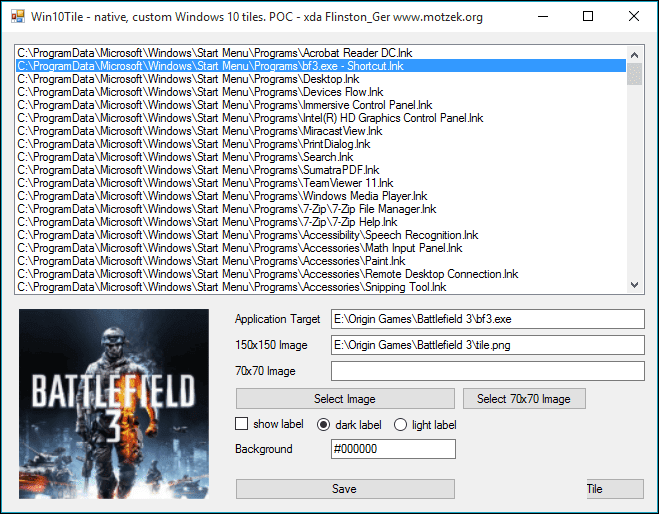The height and width of the screenshot is (514, 659).
Task: Click the list scrollbar down arrow
Action: pyautogui.click(x=635, y=285)
